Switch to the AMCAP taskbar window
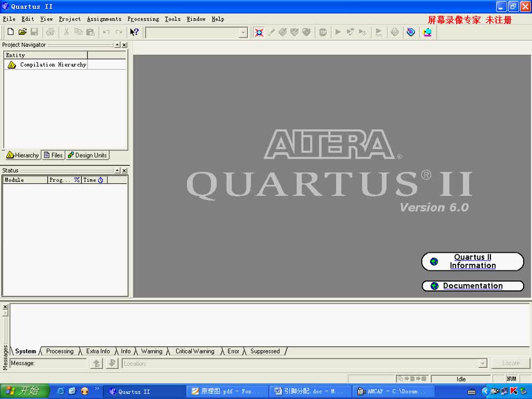Viewport: 532px width, 399px height. tap(393, 391)
